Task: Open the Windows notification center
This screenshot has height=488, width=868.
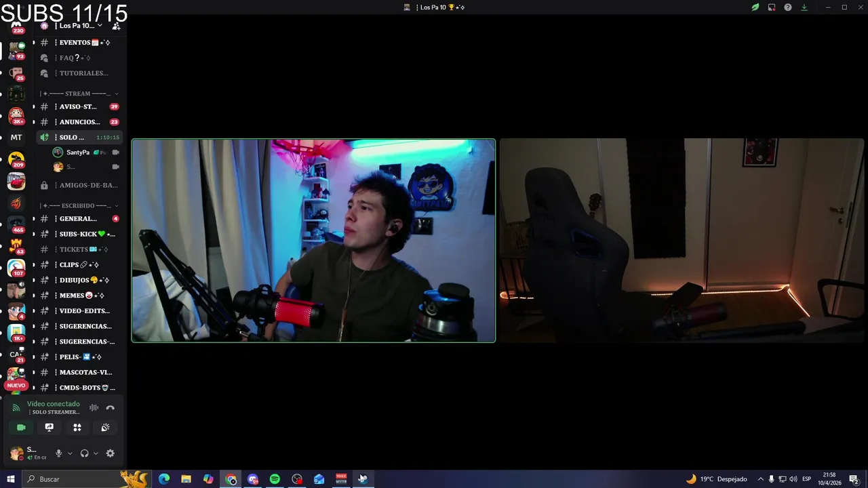Action: coord(854,479)
